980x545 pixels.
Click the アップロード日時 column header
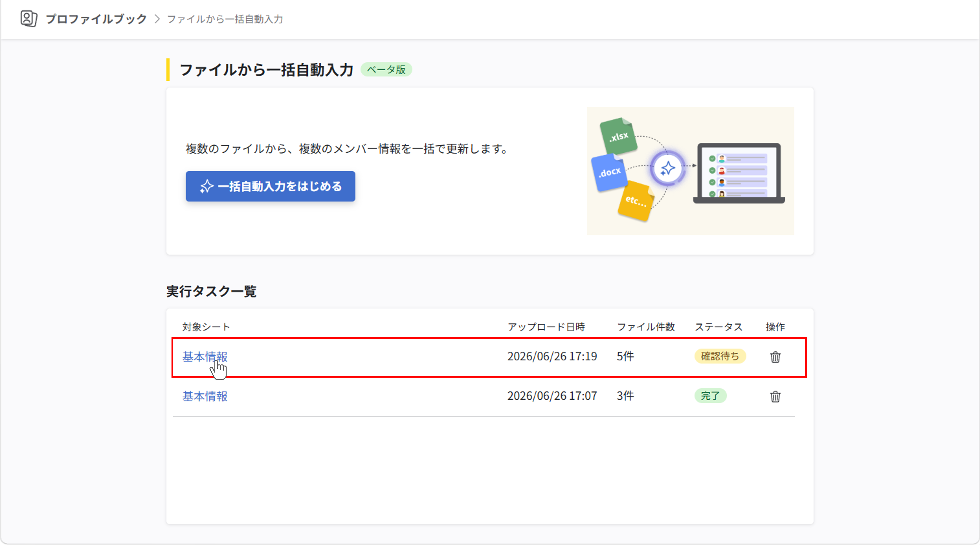click(x=546, y=327)
